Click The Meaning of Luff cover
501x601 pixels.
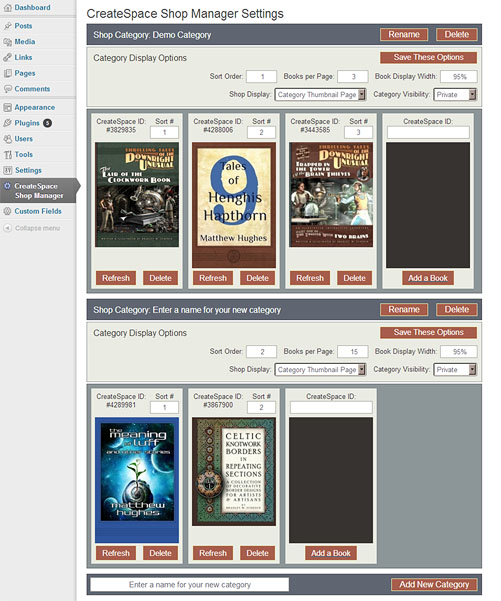pos(137,480)
